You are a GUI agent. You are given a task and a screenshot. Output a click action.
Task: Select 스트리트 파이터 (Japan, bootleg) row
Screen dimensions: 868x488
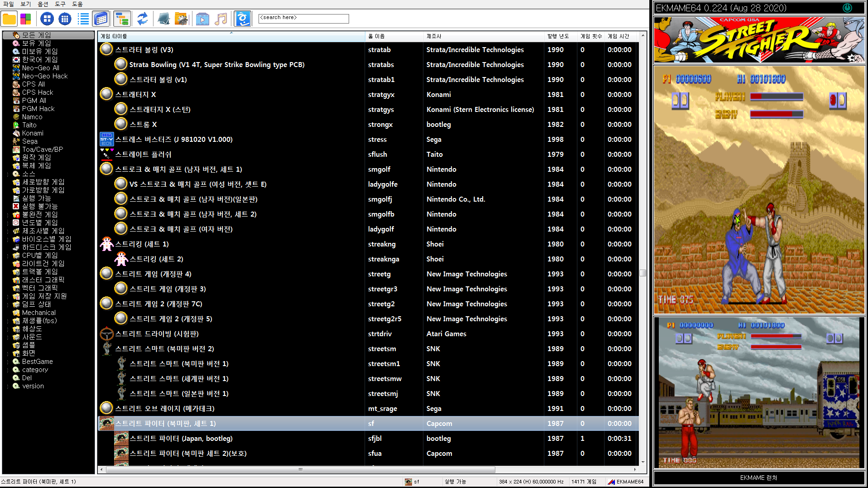368,438
